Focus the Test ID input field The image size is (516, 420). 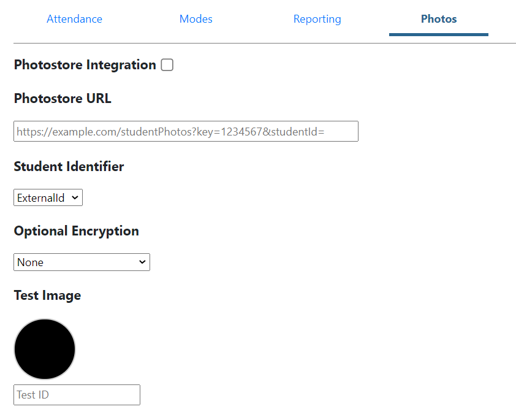point(77,395)
